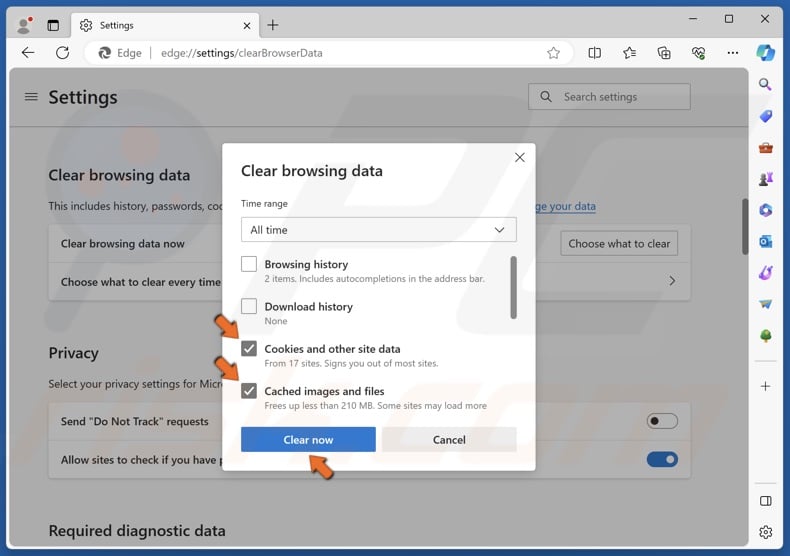Image resolution: width=790 pixels, height=556 pixels.
Task: Open Shopping tag icon in sidebar
Action: [x=765, y=116]
